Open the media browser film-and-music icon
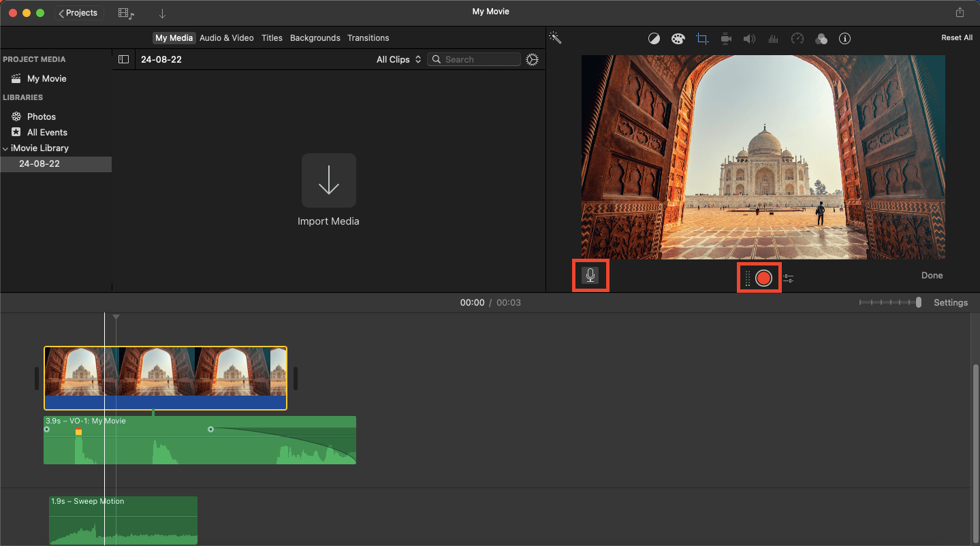This screenshot has height=546, width=980. pos(126,13)
